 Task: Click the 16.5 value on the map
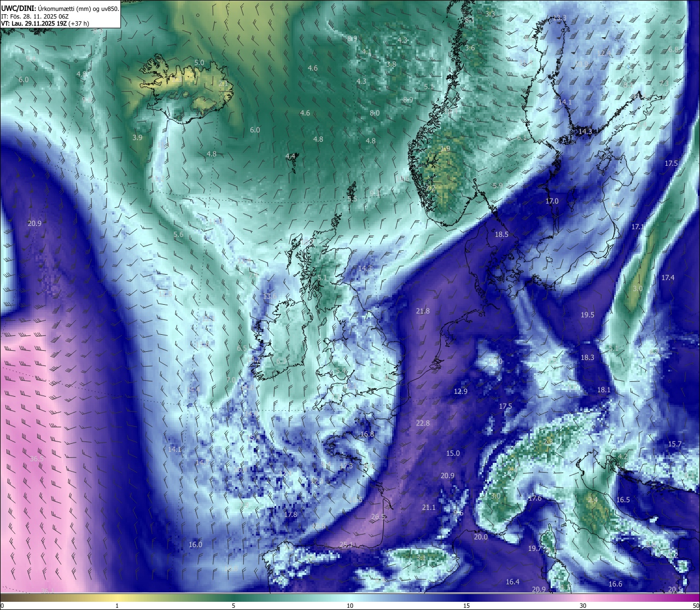[623, 500]
